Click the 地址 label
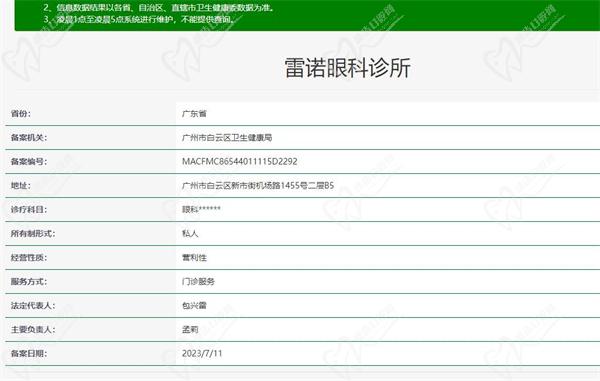This screenshot has height=381, width=600. click(21, 186)
